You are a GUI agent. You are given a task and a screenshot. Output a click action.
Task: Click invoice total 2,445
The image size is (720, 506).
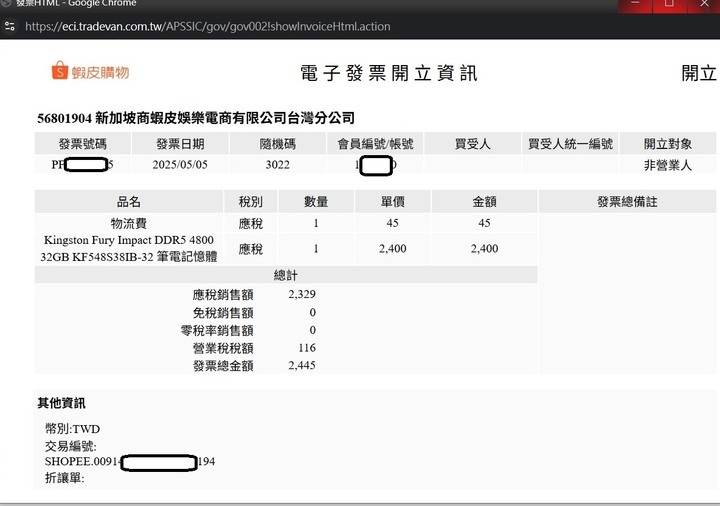coord(302,365)
